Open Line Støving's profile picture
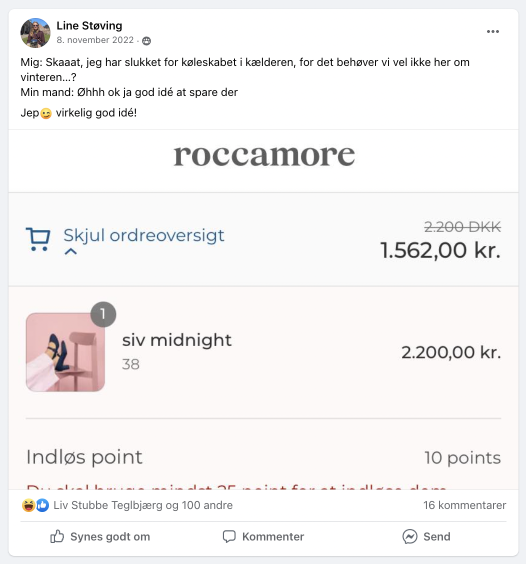 click(x=35, y=33)
